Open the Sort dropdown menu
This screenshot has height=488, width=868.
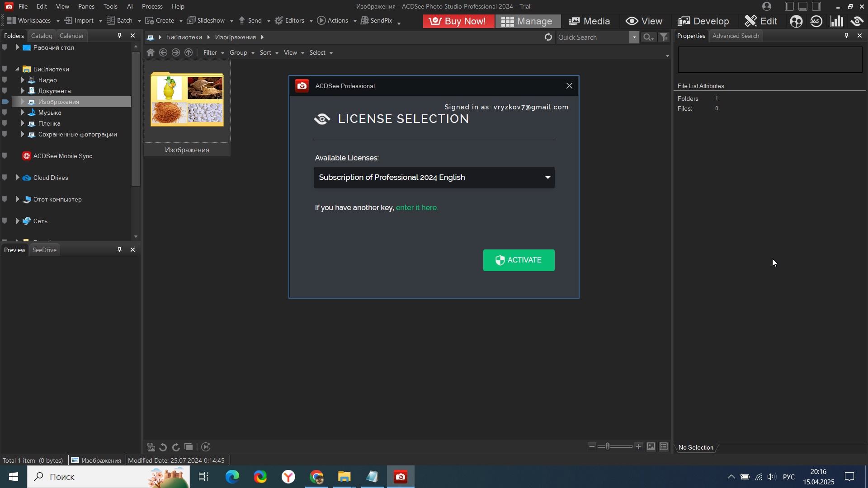tap(269, 53)
